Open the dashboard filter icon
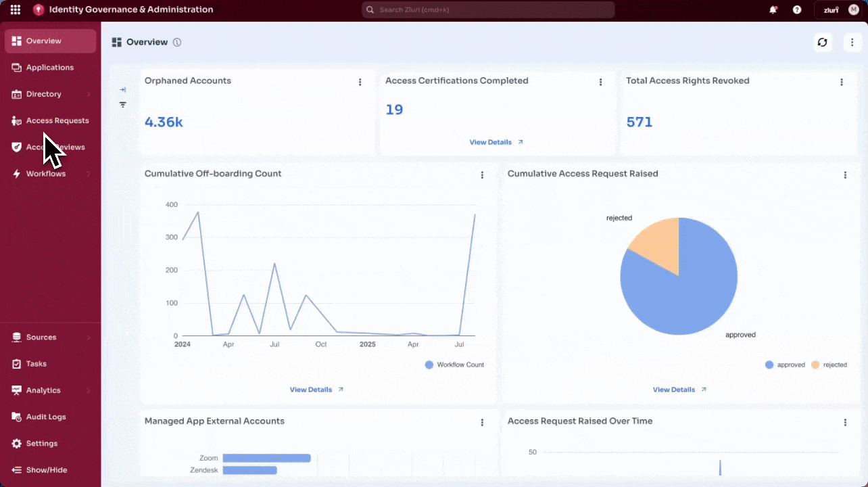 pyautogui.click(x=122, y=105)
